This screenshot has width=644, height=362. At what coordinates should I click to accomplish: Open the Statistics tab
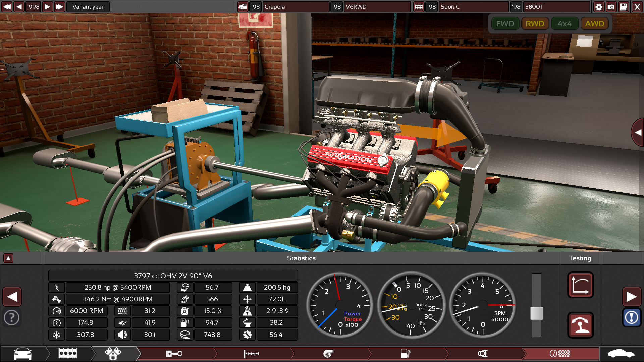(301, 258)
